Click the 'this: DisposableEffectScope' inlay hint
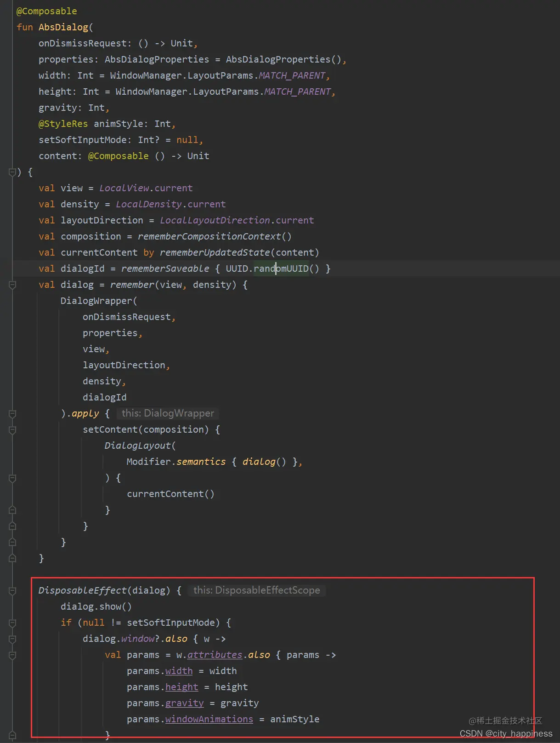This screenshot has height=743, width=560. coord(257,590)
